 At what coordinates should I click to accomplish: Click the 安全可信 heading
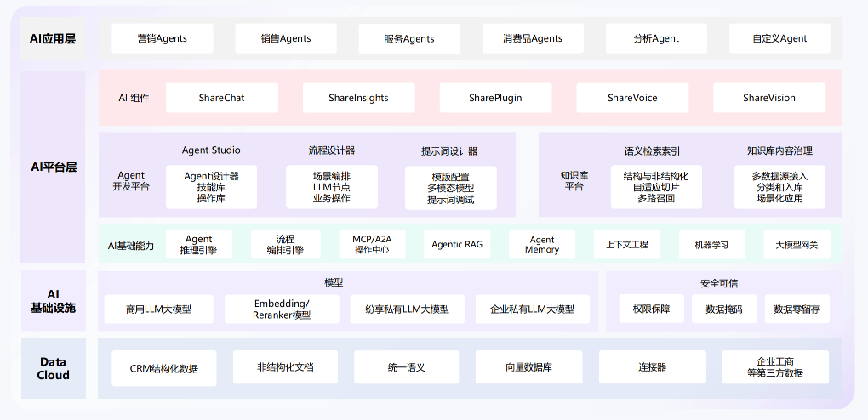719,283
